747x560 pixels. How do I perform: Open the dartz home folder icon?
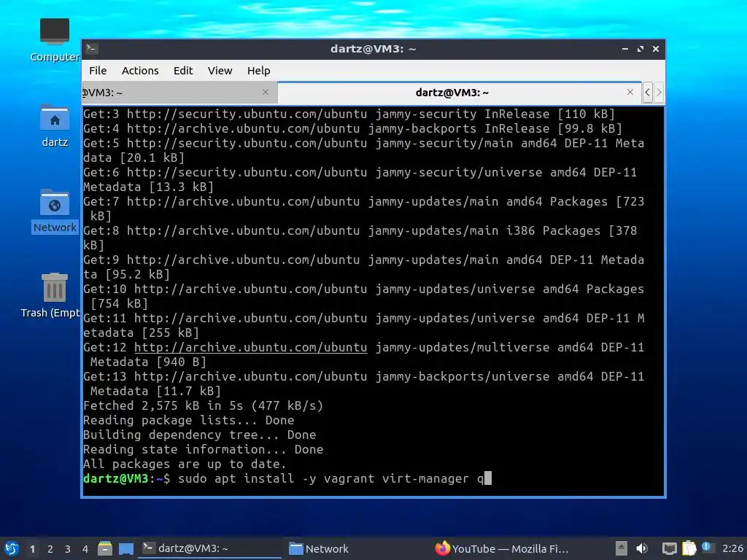pyautogui.click(x=54, y=126)
